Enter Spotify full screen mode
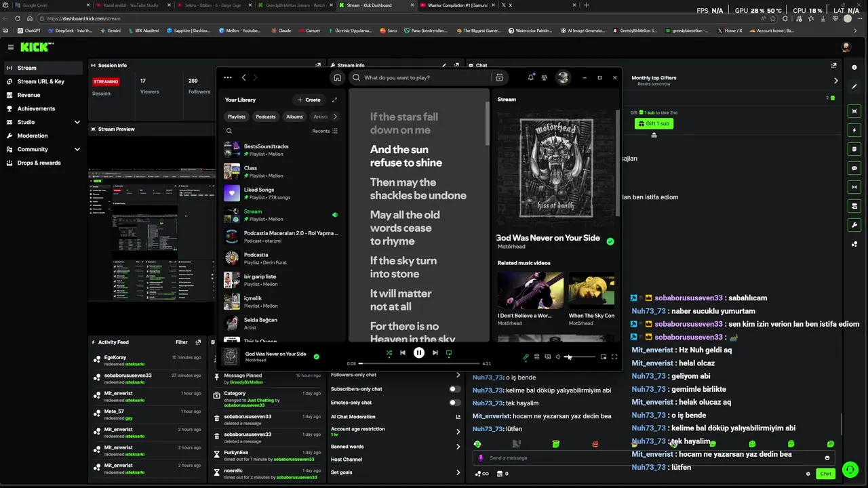This screenshot has width=868, height=488. coord(614,357)
